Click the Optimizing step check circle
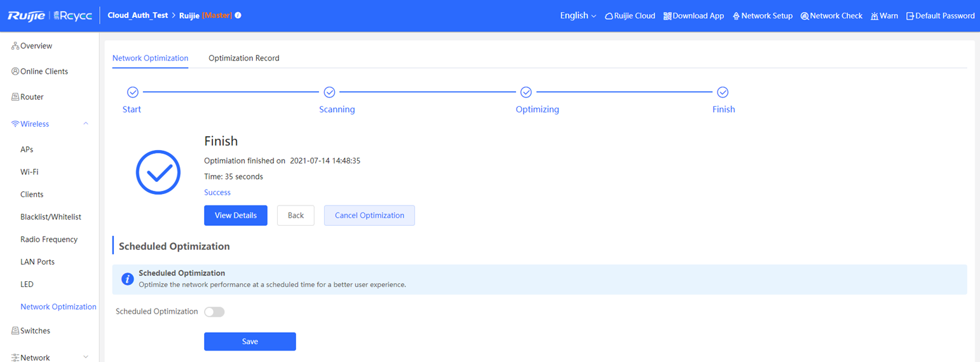Screen dimensions: 980x362 pos(526,92)
